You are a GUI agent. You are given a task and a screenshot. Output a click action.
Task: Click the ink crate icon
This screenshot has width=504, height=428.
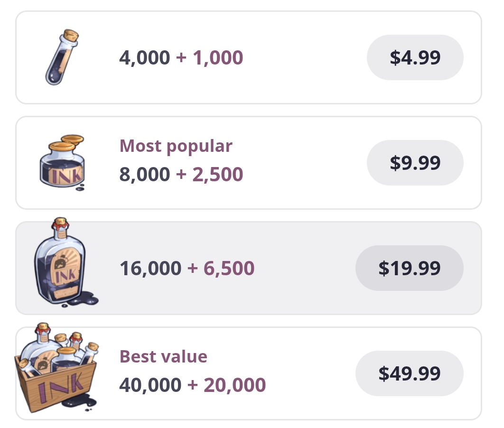pos(56,368)
